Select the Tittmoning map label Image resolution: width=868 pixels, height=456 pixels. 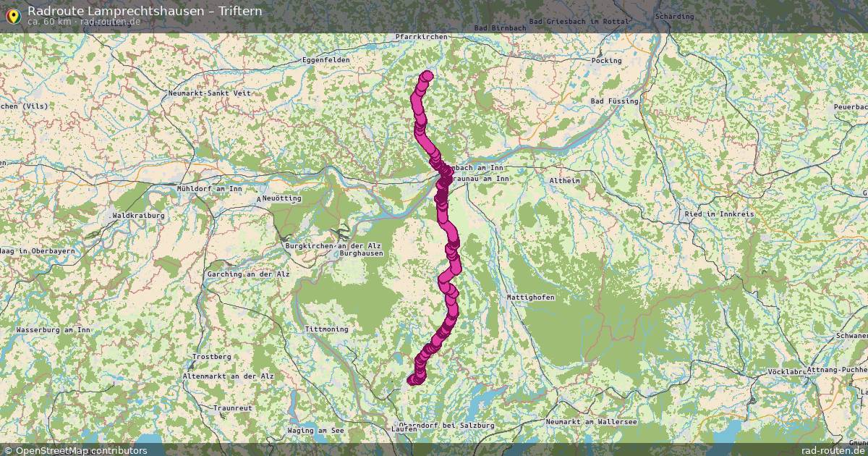326,329
